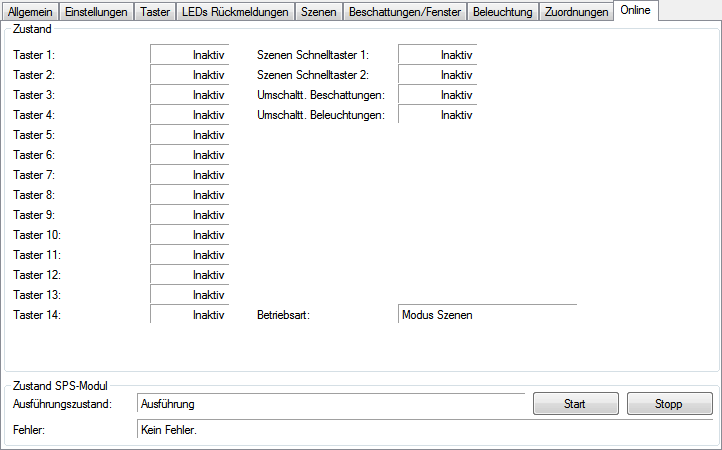Click the Taster 8 status field
Screen dimensions: 722x450
[x=190, y=194]
